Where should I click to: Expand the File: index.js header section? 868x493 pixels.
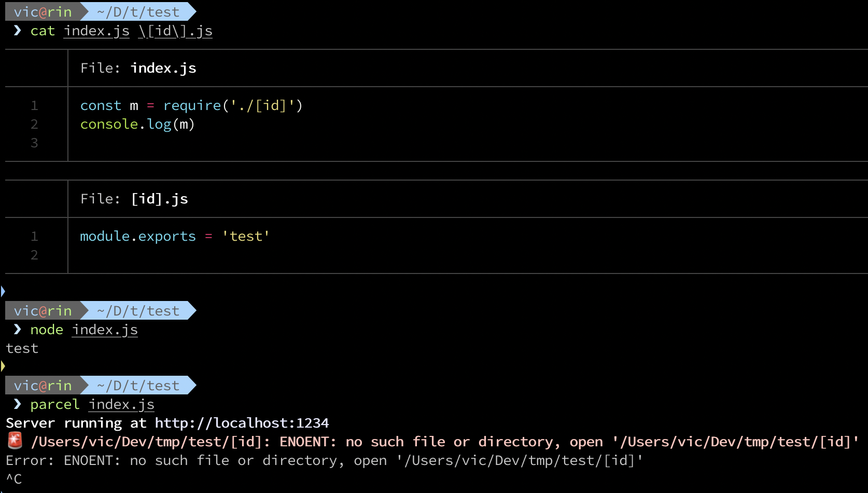[138, 68]
